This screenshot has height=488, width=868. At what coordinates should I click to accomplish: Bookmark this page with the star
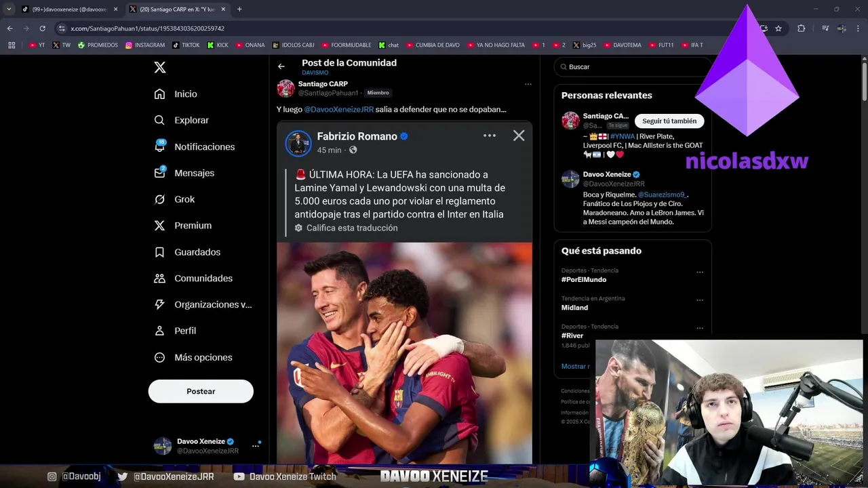(x=778, y=28)
